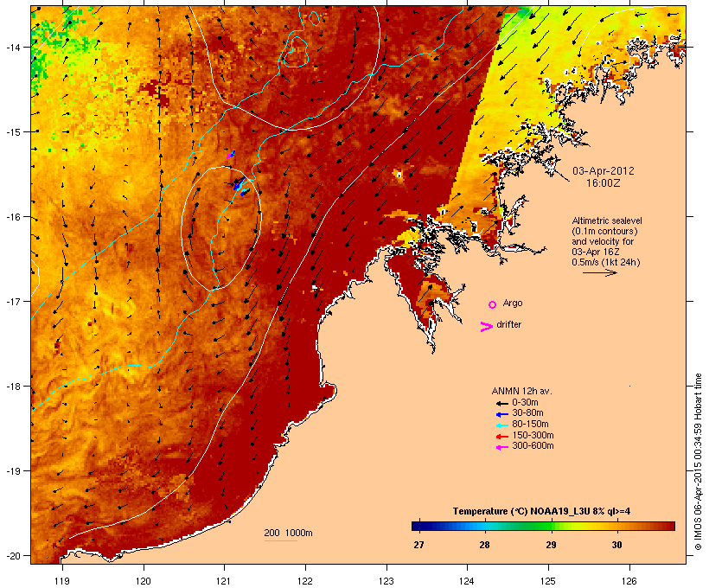Click the longitude axis label 126
The width and height of the screenshot is (709, 588).
(x=629, y=581)
